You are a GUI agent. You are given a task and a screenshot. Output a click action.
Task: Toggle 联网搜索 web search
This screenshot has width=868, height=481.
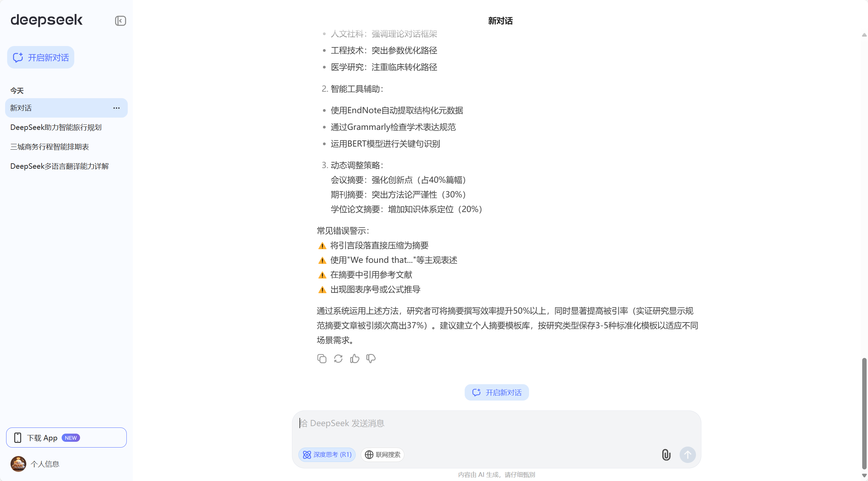pos(382,455)
